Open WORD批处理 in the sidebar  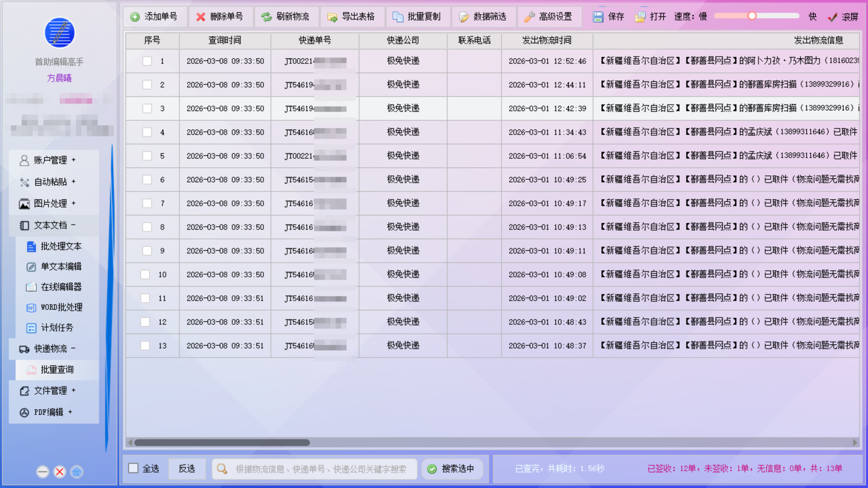click(x=57, y=308)
